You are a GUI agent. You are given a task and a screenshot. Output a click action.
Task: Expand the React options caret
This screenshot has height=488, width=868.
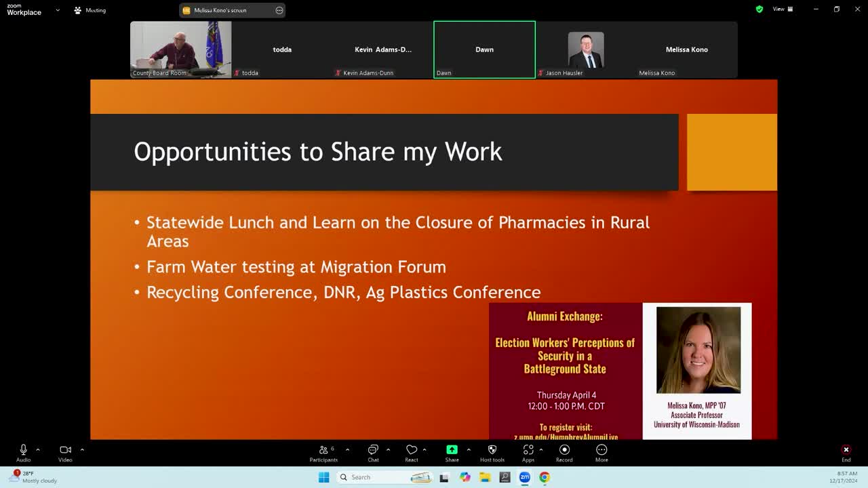(425, 449)
